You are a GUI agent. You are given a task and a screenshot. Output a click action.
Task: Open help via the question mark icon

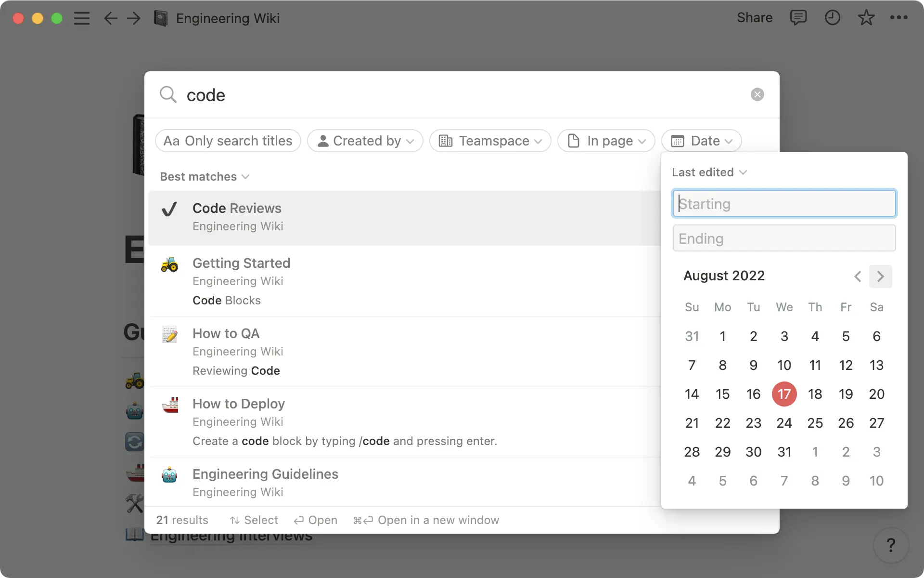(x=892, y=545)
